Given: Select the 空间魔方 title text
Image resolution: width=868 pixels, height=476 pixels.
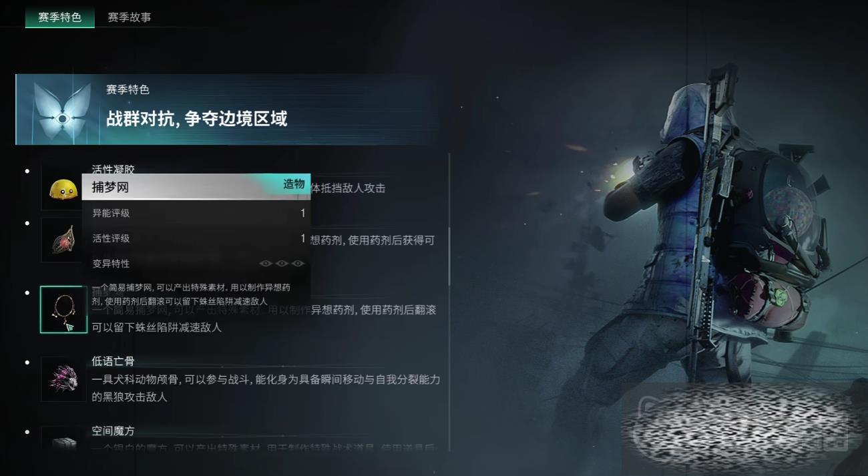Looking at the screenshot, I should 113,431.
